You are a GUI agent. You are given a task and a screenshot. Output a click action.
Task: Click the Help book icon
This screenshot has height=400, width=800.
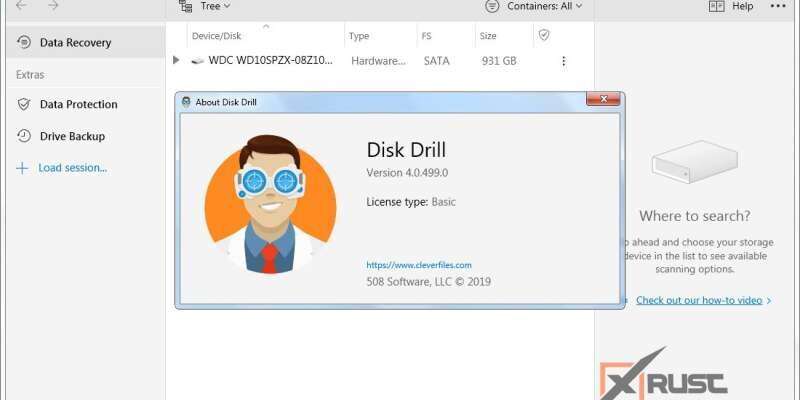click(716, 6)
